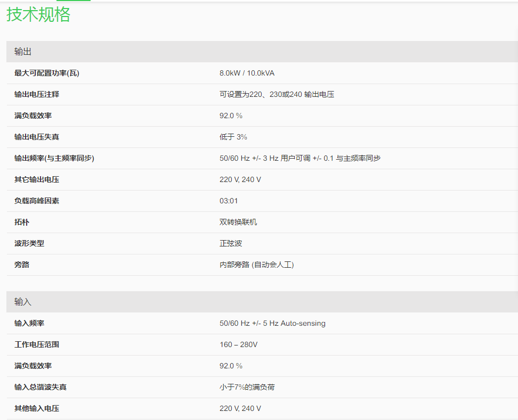
Task: Select the 50/60 Hz +/- 5 Hz Auto-sensing value
Action: click(x=272, y=323)
